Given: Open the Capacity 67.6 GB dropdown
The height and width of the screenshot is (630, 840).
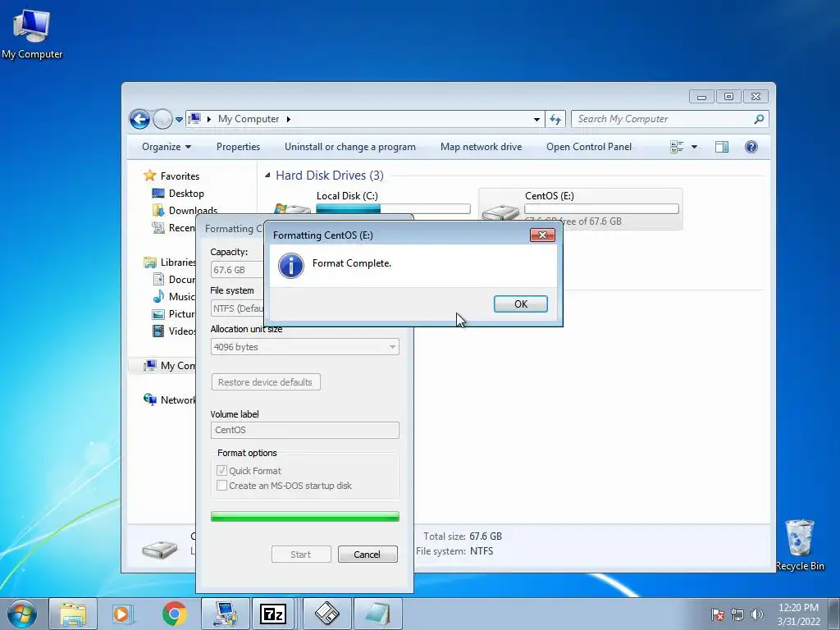Looking at the screenshot, I should (x=237, y=269).
